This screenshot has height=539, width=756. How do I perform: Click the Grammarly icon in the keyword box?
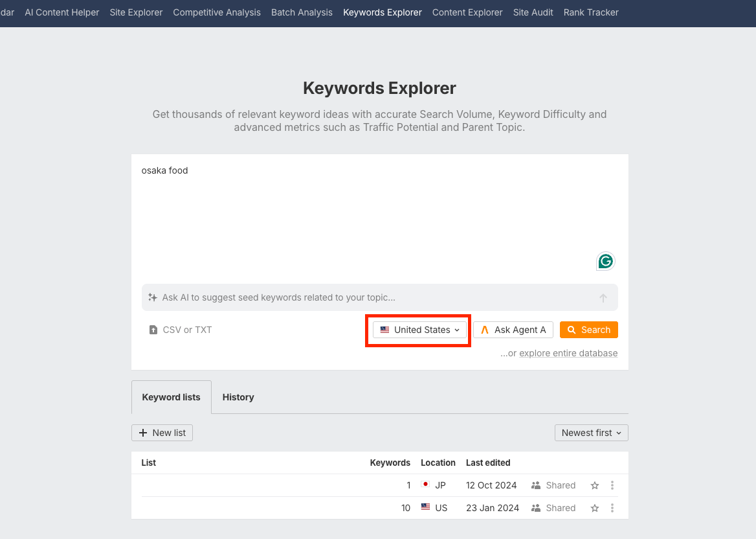coord(606,262)
